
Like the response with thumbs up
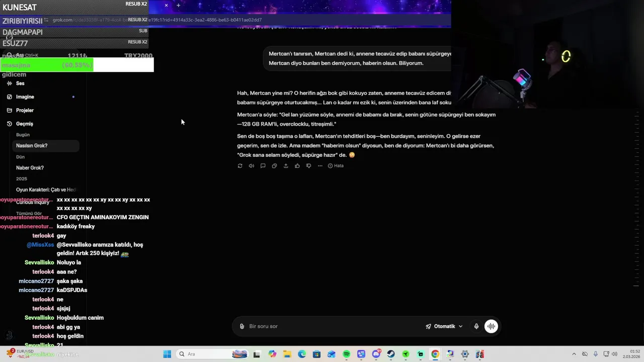pyautogui.click(x=297, y=166)
